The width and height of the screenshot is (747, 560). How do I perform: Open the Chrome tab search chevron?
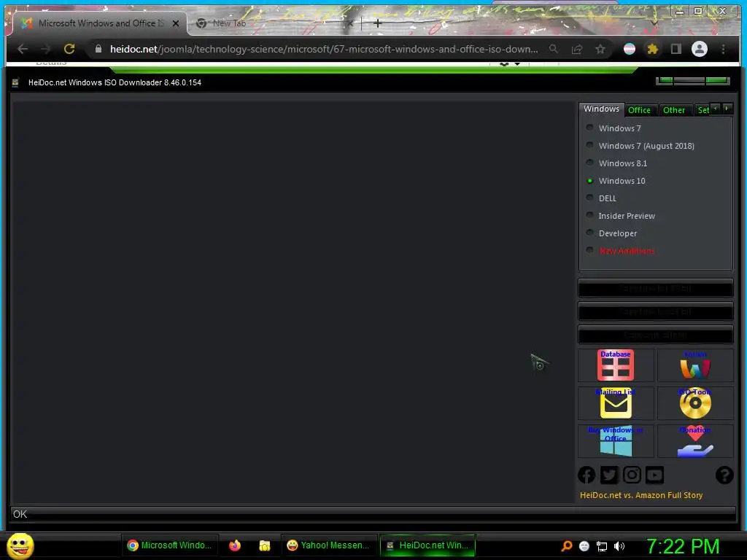pos(654,23)
